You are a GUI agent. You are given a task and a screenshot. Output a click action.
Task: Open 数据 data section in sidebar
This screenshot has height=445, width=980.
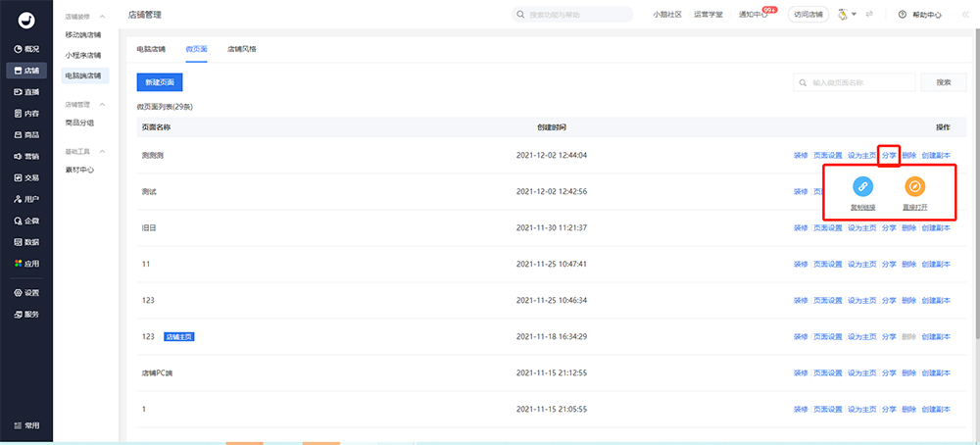26,241
